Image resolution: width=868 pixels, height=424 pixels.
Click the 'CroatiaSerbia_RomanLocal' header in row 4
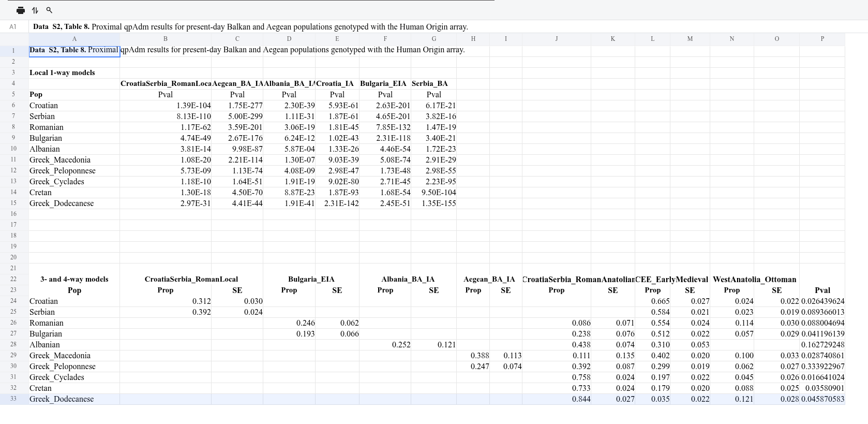166,83
